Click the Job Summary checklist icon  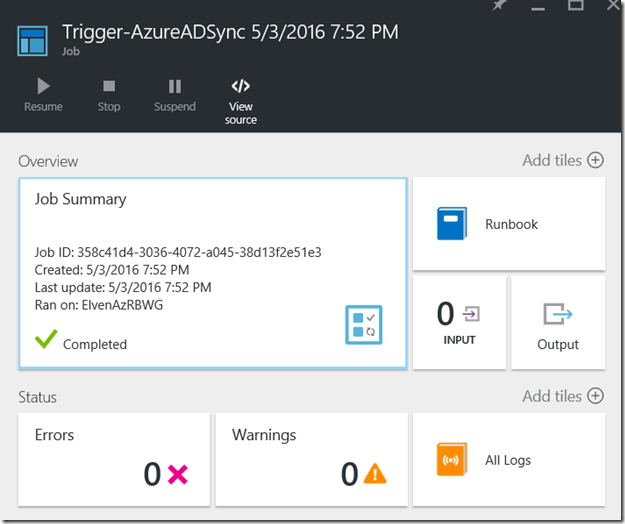[364, 325]
